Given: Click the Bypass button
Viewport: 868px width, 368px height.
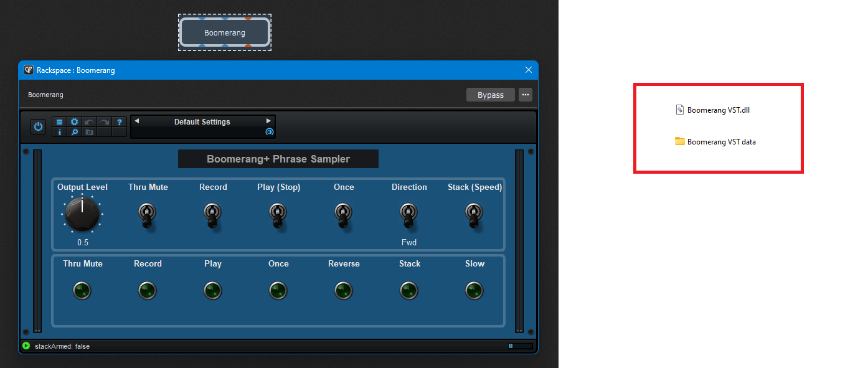Looking at the screenshot, I should (491, 95).
